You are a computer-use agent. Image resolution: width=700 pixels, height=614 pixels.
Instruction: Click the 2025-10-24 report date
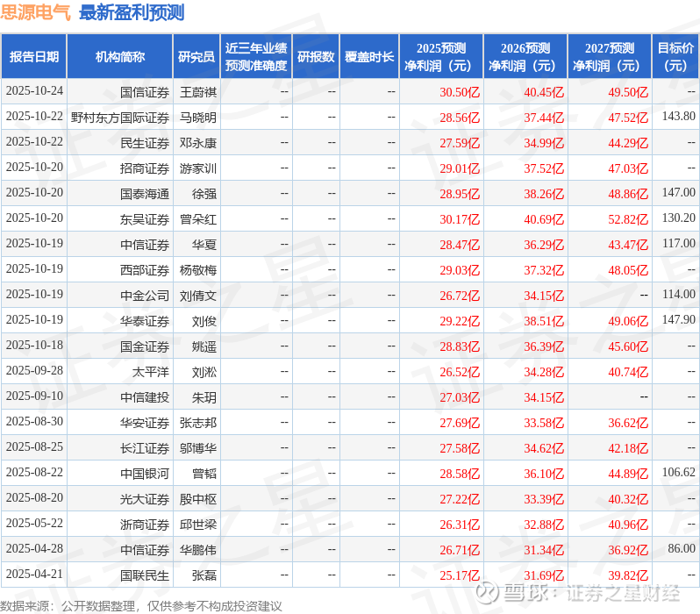[x=34, y=90]
